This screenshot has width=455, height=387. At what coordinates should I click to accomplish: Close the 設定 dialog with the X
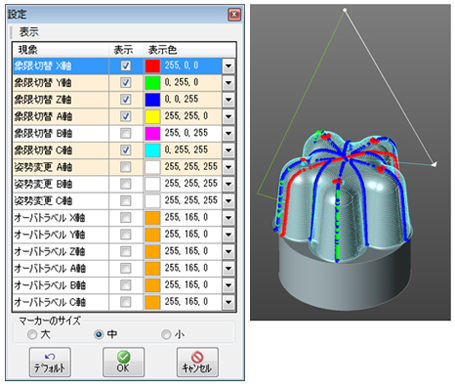tap(234, 14)
